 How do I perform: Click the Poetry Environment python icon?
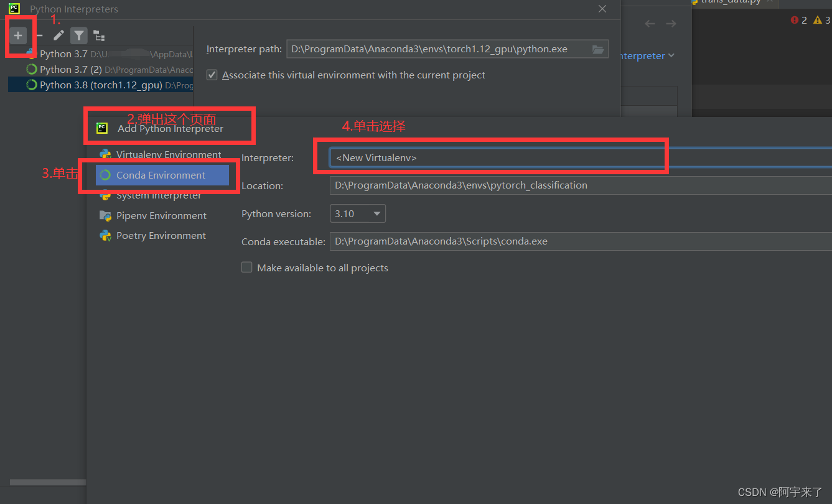pos(105,235)
